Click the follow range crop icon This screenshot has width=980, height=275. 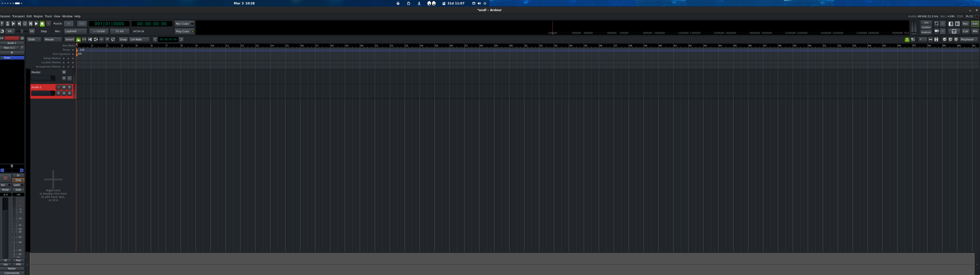coord(936,24)
